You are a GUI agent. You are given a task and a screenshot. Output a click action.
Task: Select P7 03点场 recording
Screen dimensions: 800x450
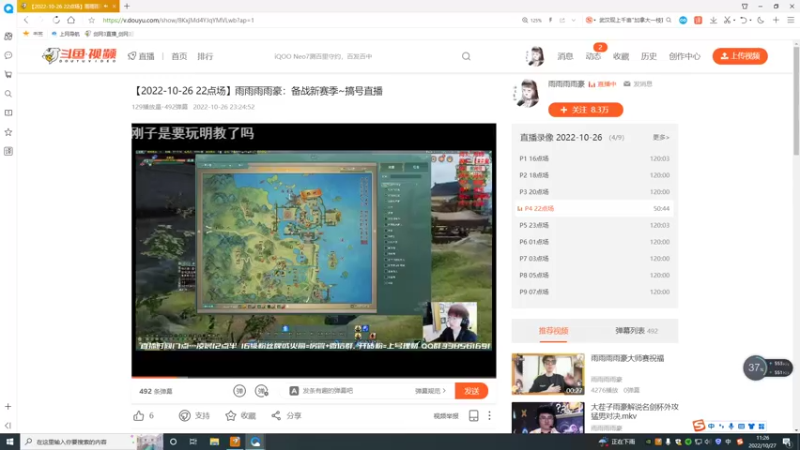(594, 259)
